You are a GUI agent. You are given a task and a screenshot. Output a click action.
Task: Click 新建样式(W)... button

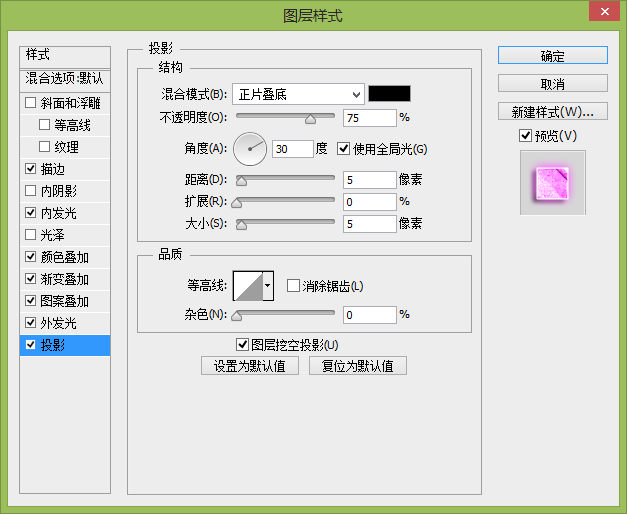(x=553, y=111)
